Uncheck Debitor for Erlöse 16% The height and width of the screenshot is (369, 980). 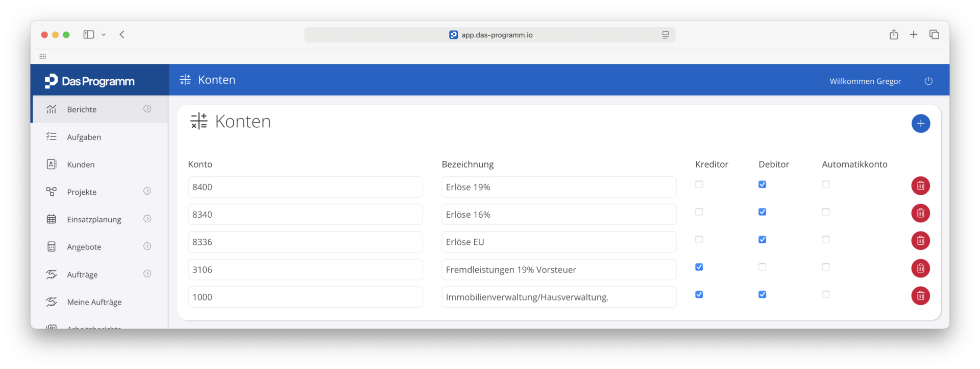coord(762,212)
